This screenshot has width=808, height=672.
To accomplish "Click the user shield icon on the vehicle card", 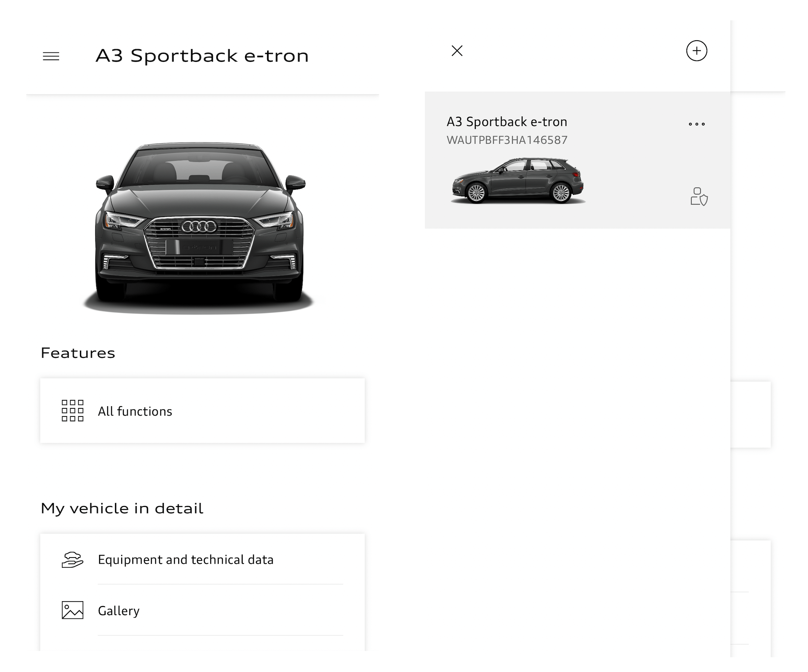I will [x=699, y=196].
